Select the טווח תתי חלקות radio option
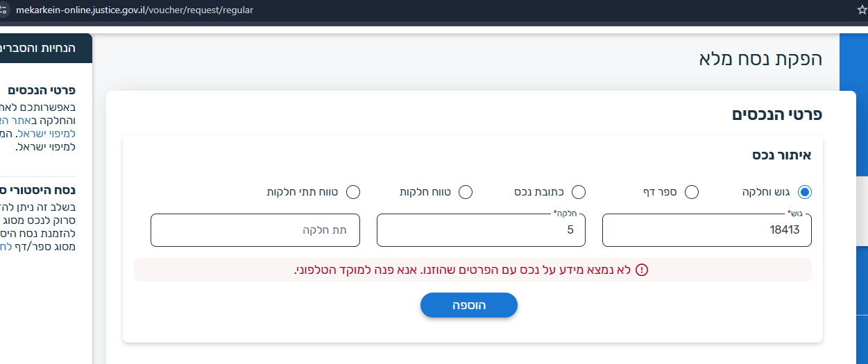Screen dimensions: 868x364 click(352, 192)
